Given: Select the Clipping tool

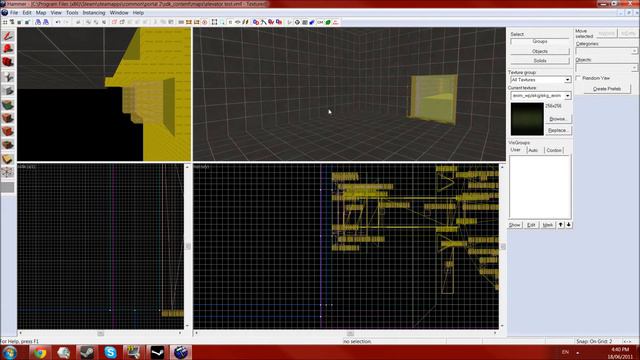Looking at the screenshot, I should click(8, 159).
